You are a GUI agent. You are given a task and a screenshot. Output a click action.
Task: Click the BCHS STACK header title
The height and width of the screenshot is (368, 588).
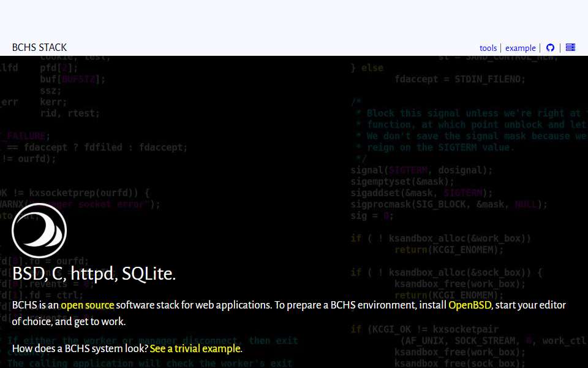[39, 47]
